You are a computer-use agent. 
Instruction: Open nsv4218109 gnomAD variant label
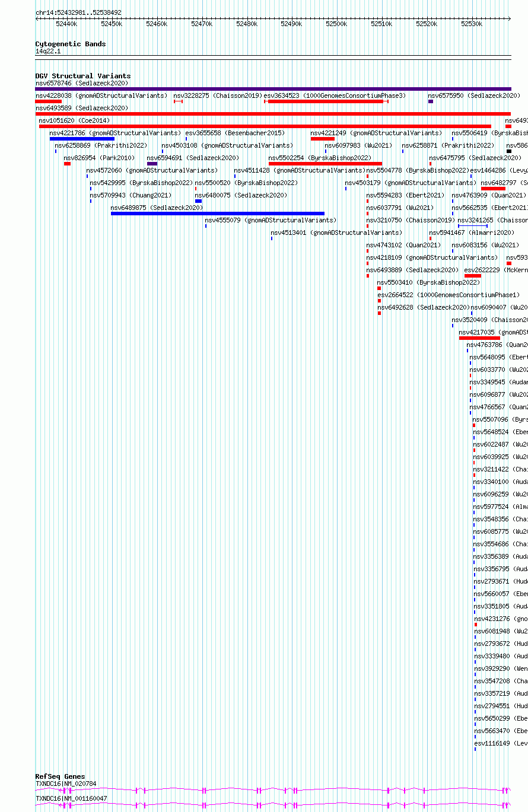[x=432, y=257]
